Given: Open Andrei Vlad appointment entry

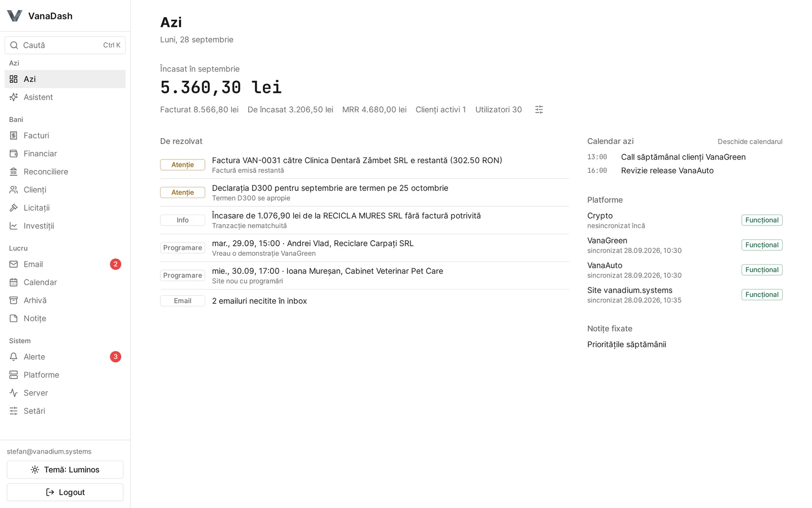Looking at the screenshot, I should pos(364,248).
